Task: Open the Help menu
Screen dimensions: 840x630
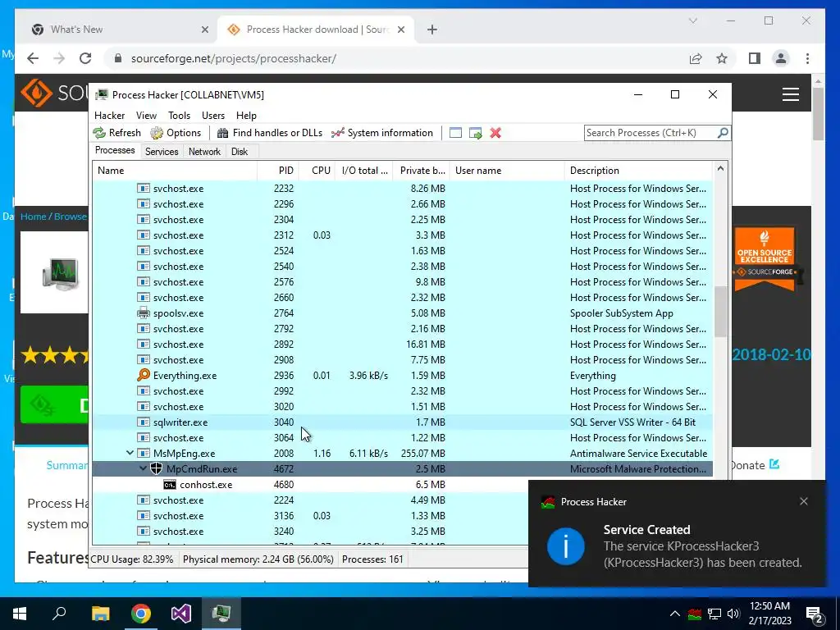Action: [x=246, y=115]
